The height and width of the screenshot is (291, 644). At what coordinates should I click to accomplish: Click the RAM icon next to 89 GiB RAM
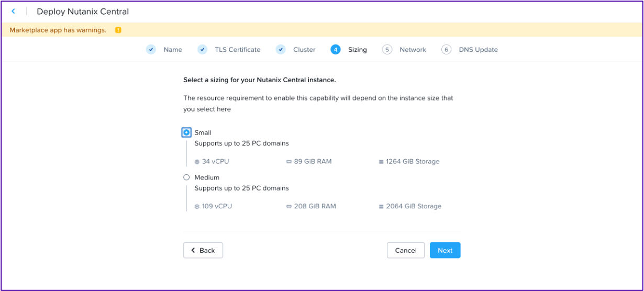point(289,162)
